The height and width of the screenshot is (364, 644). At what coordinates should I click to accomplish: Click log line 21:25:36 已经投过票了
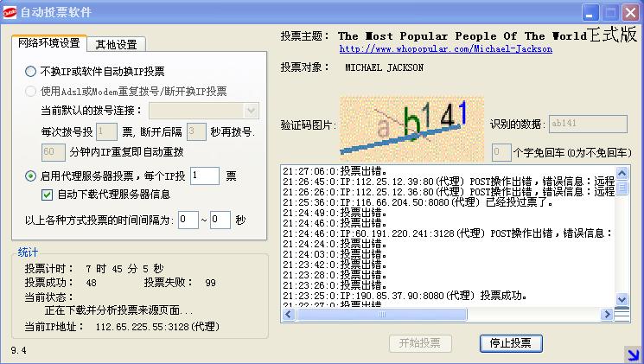click(418, 202)
